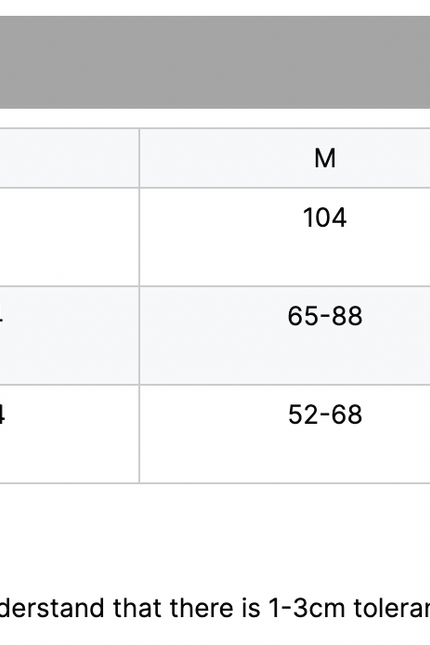
Task: Select the 65-88 measurement value
Action: [x=325, y=316]
